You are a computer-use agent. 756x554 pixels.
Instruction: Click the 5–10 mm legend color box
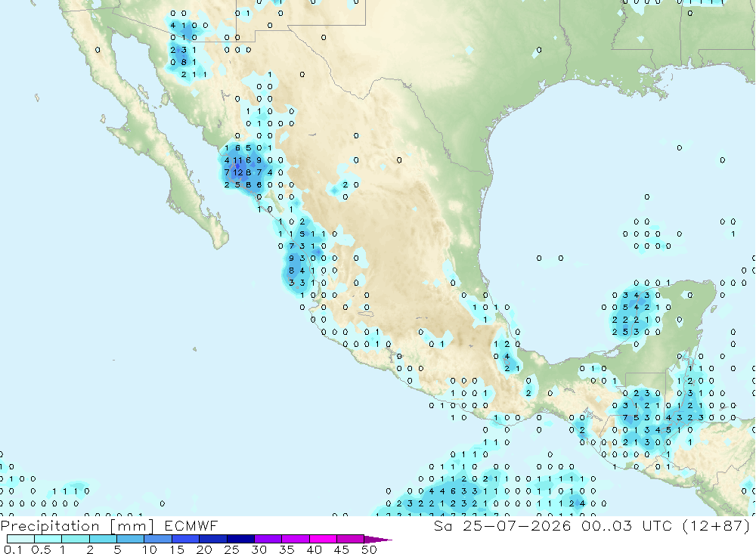130,539
